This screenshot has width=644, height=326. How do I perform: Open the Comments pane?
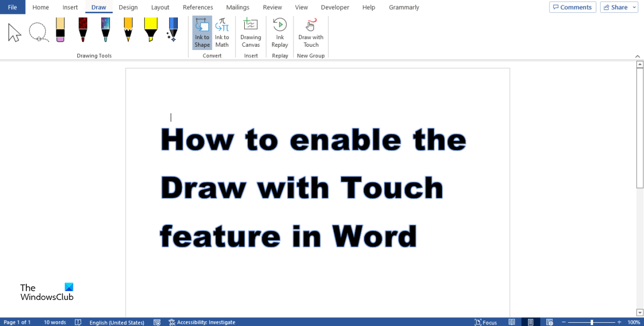pyautogui.click(x=572, y=7)
